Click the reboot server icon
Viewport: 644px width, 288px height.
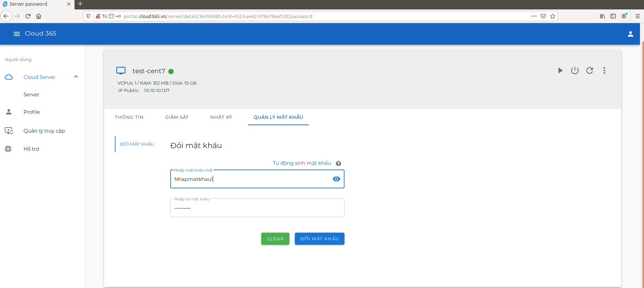pyautogui.click(x=590, y=70)
